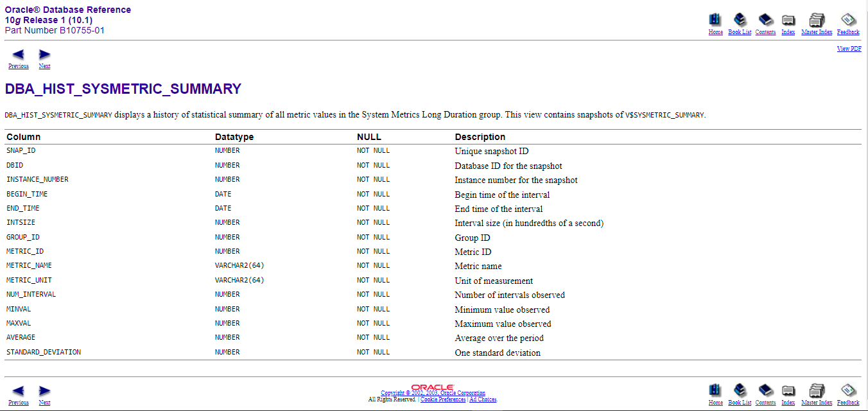Click the Column table header

[23, 137]
